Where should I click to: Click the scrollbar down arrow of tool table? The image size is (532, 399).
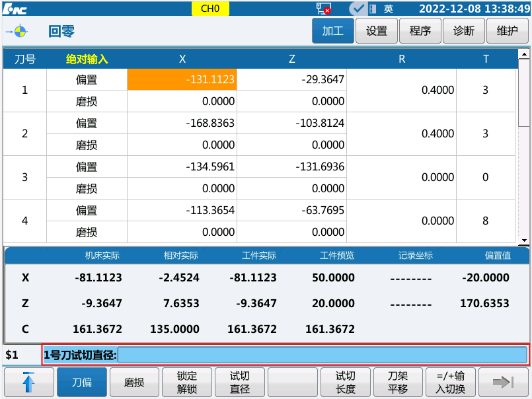point(524,240)
